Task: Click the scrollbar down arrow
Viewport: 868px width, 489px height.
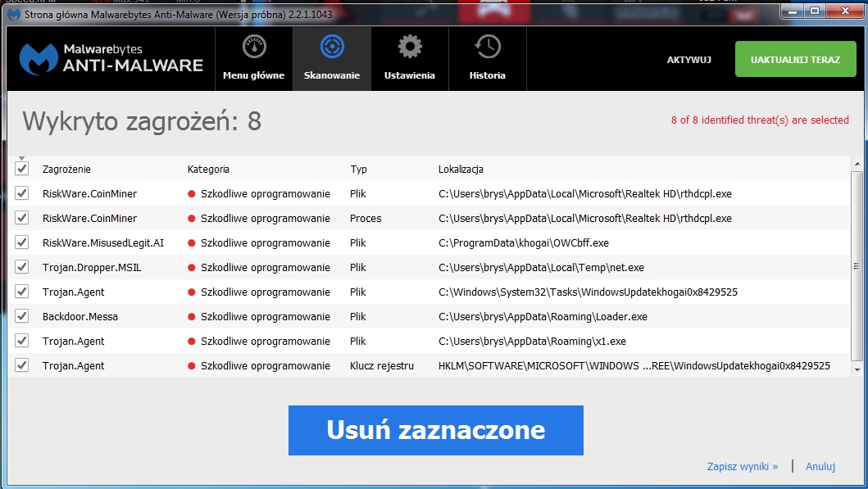Action: (x=857, y=369)
